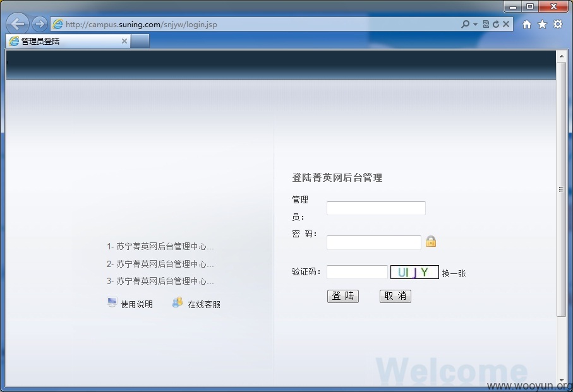Open the 在线客服 link
This screenshot has width=573, height=392.
(204, 304)
